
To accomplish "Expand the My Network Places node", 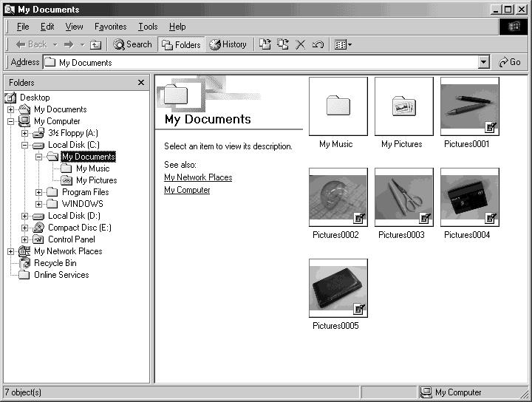I will 10,251.
